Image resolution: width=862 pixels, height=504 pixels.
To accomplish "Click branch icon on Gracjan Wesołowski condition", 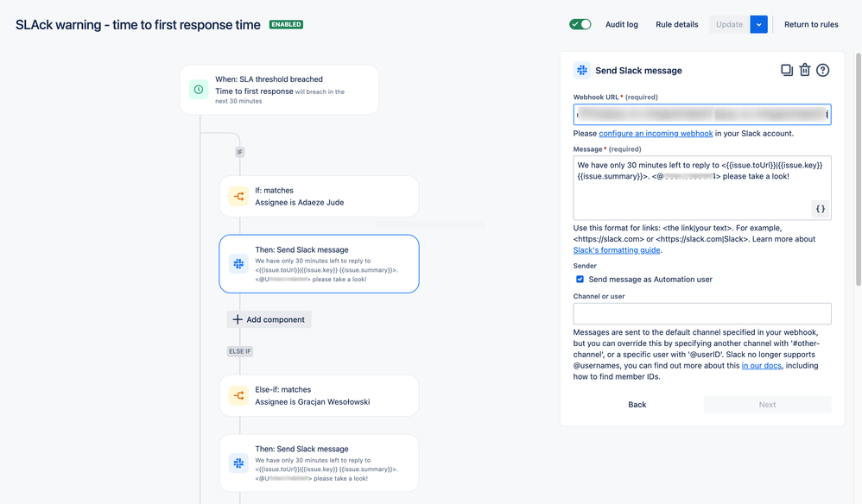I will (x=238, y=395).
